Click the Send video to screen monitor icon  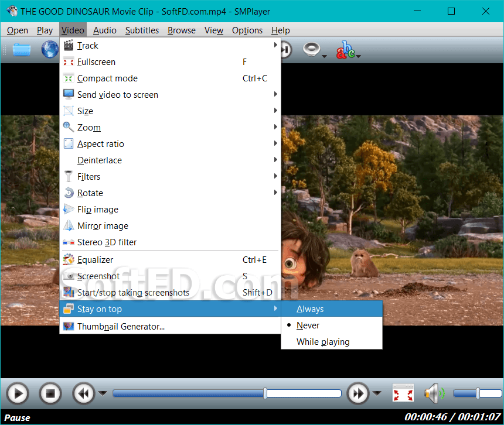coord(69,94)
